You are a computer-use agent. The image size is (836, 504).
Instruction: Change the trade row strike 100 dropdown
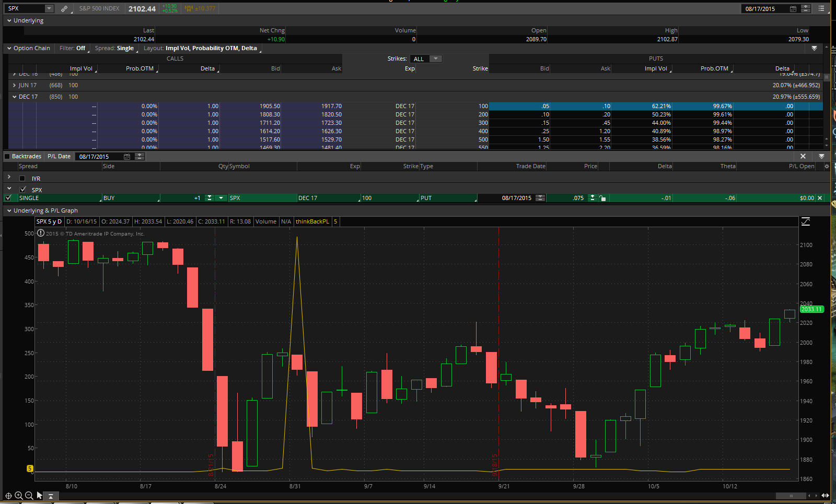pyautogui.click(x=390, y=198)
